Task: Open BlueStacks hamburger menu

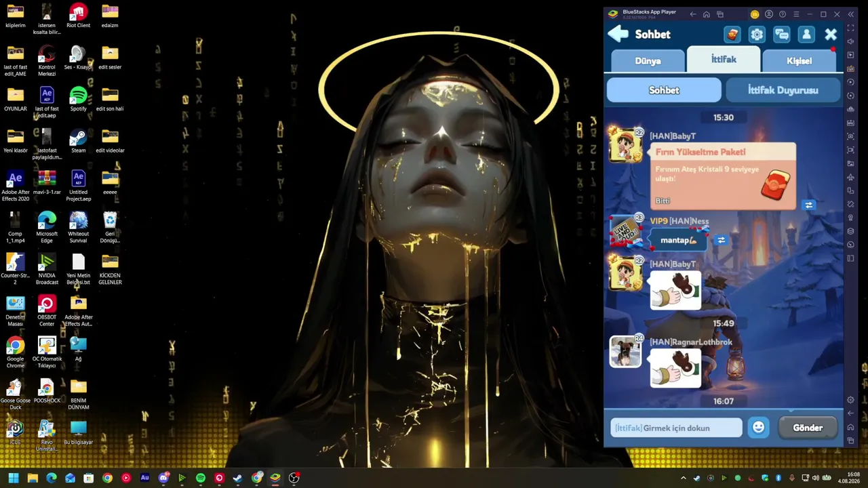Action: [x=796, y=14]
